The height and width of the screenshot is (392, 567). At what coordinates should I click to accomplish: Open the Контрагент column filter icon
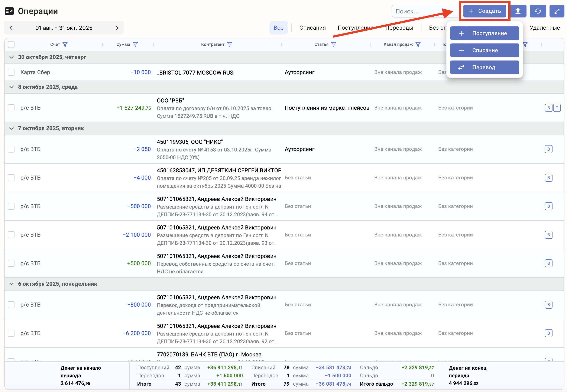point(229,45)
